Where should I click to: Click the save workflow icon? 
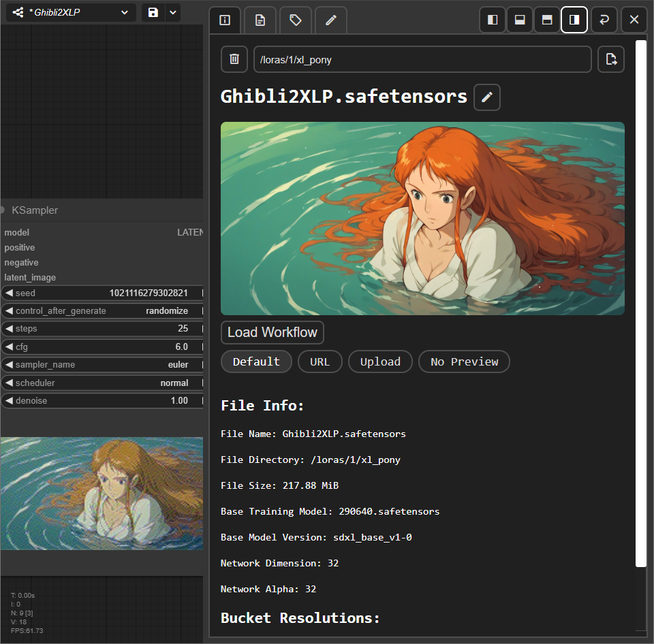coord(153,12)
